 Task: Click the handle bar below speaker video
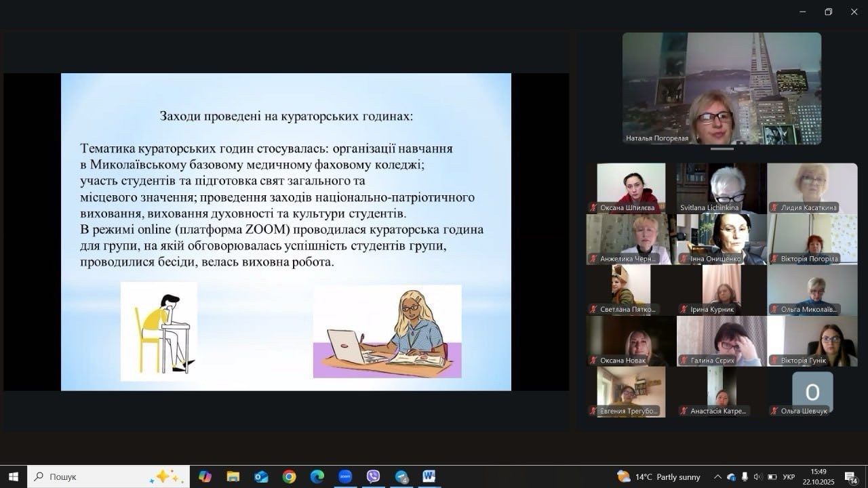coord(722,148)
